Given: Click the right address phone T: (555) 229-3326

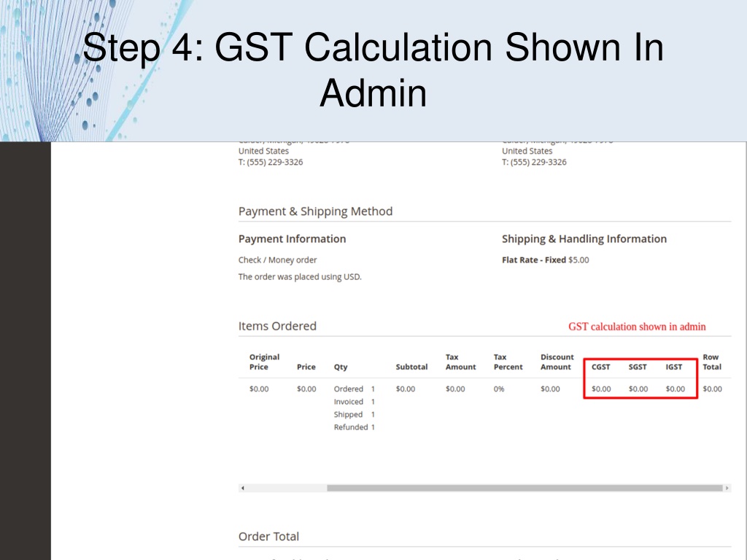Looking at the screenshot, I should tap(534, 162).
